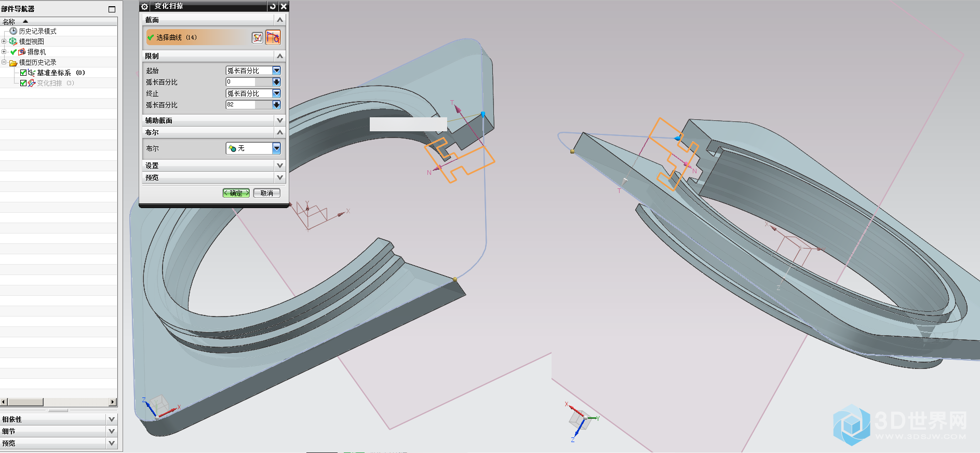Screen dimensions: 980x453
Task: Click the sketch section icon beside 选择曲线
Action: coord(258,37)
